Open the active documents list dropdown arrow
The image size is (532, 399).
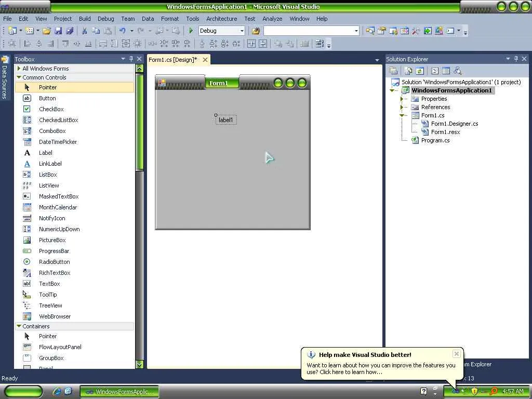point(377,60)
